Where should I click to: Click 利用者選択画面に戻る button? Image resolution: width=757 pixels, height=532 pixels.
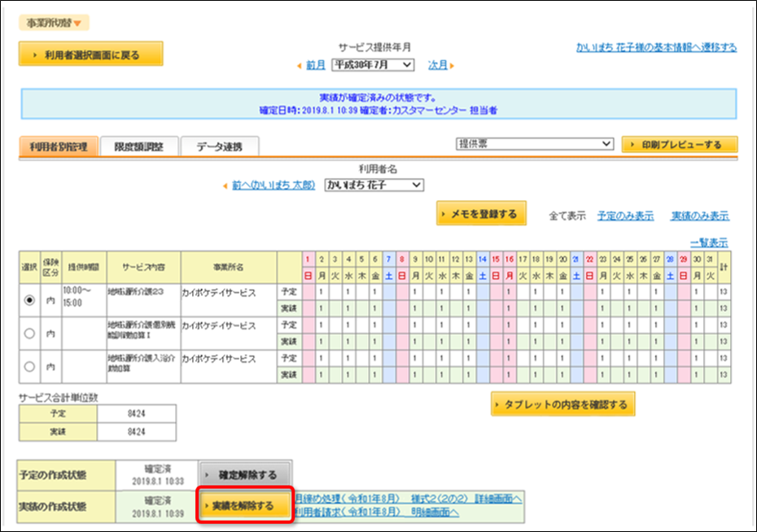click(91, 54)
